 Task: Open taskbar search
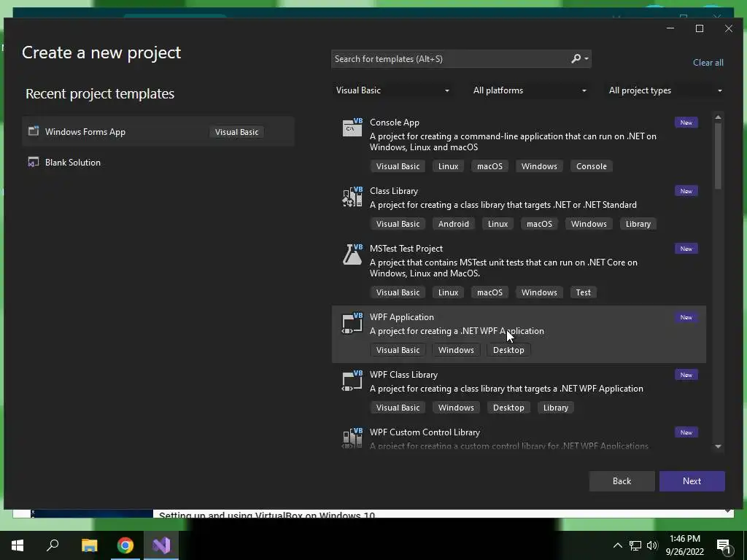click(53, 545)
